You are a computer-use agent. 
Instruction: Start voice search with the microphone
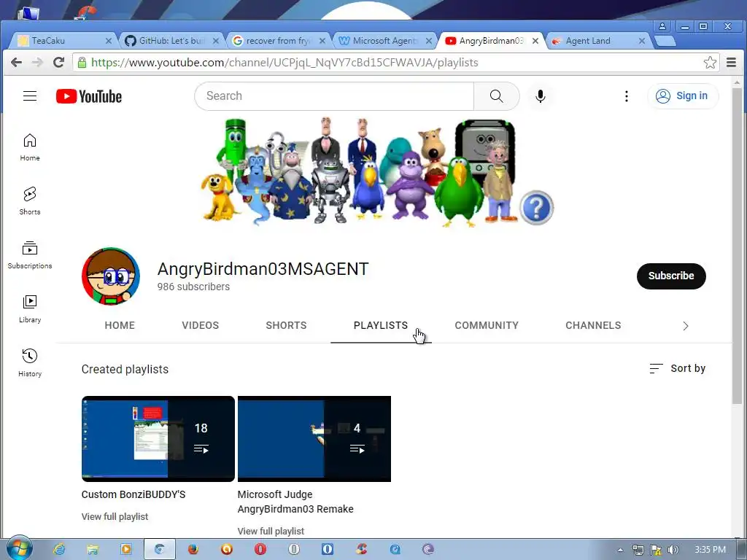(541, 96)
